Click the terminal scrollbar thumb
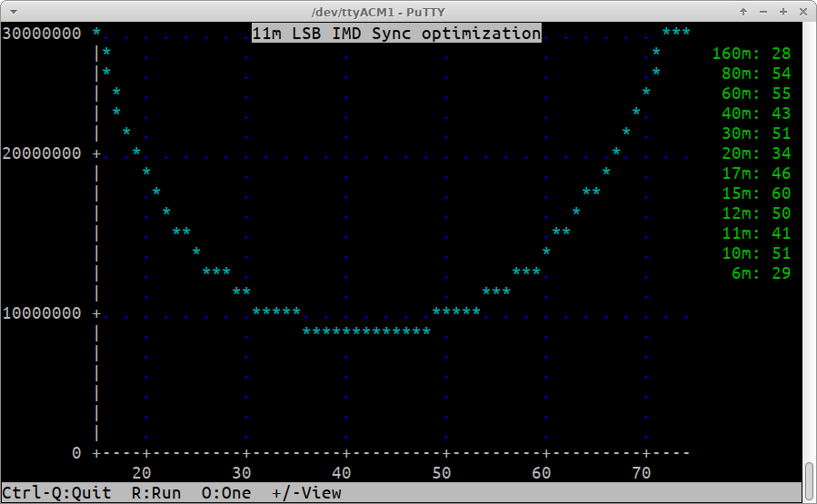Viewport: 817px width, 504px height. [x=809, y=481]
